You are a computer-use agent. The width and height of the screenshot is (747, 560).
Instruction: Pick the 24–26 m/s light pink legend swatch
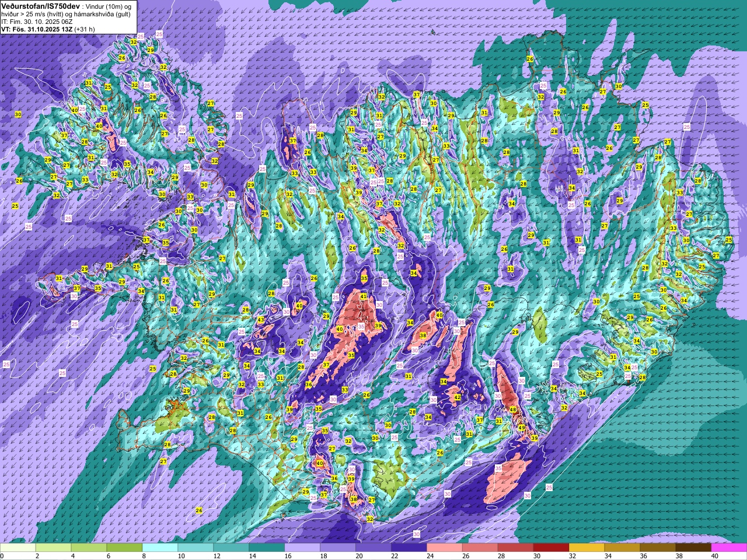point(445,548)
